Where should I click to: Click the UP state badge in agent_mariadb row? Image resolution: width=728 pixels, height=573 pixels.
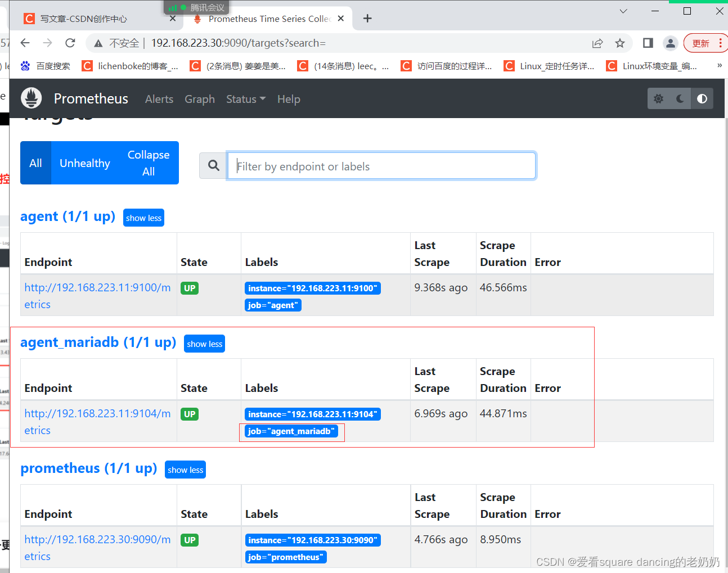coord(190,414)
